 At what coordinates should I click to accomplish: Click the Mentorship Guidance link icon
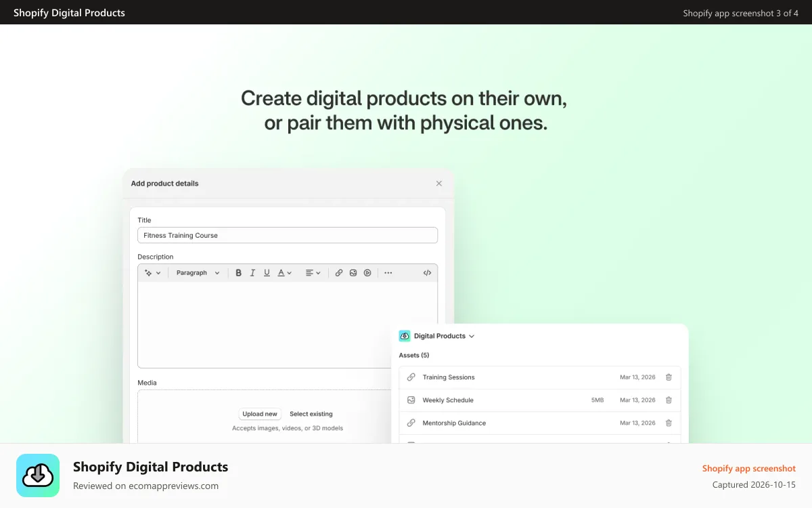pos(411,423)
